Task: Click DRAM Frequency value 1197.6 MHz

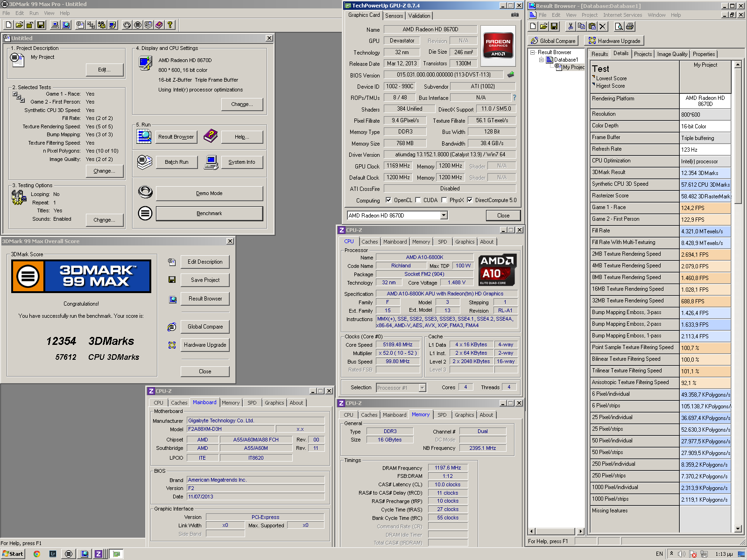Action: coord(448,468)
